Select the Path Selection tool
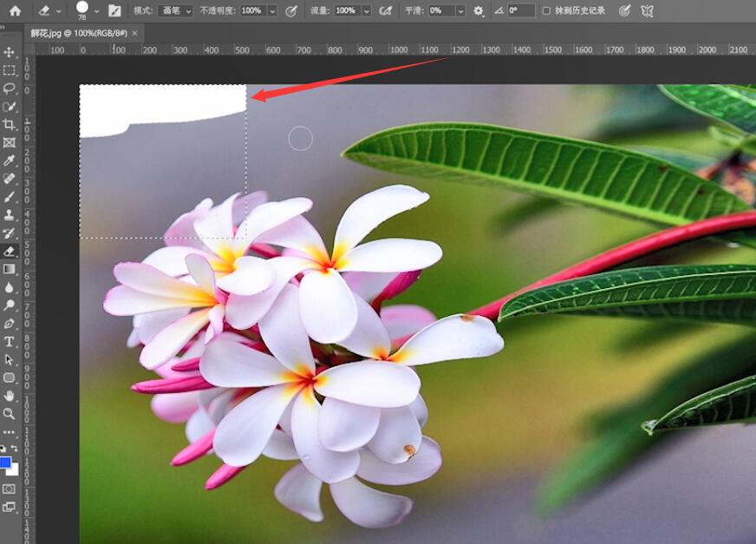This screenshot has width=756, height=544. point(10,359)
